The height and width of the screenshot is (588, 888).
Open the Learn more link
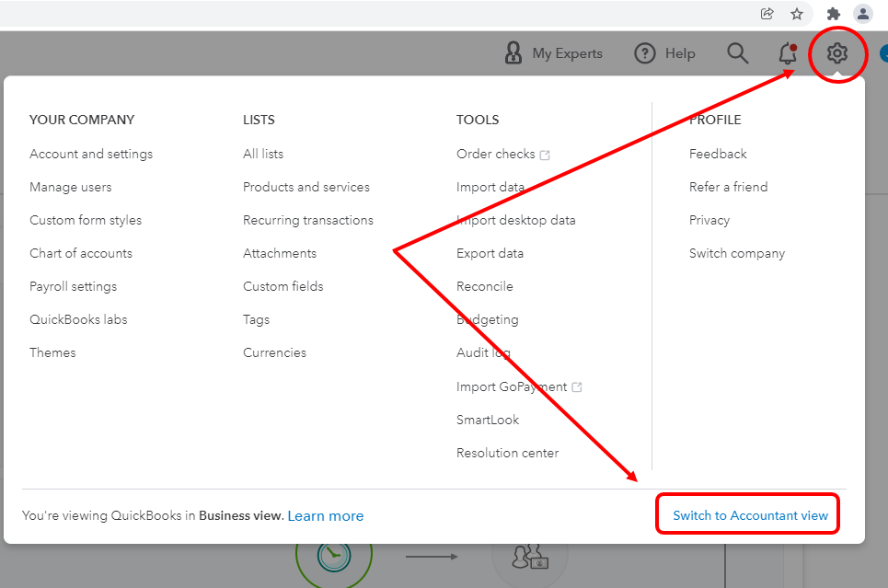[x=326, y=516]
